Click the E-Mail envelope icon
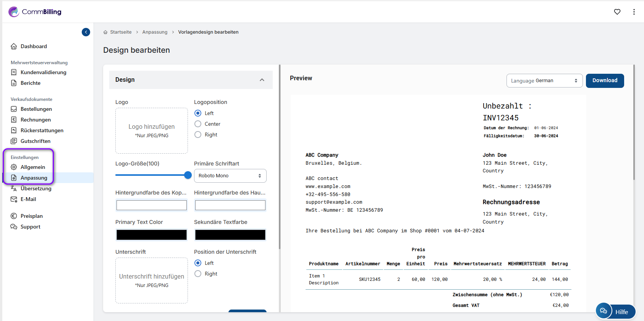The image size is (644, 321). click(14, 199)
